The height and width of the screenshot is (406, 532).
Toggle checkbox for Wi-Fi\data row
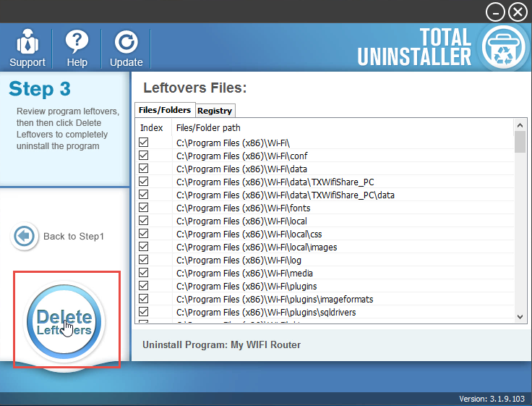tap(144, 169)
